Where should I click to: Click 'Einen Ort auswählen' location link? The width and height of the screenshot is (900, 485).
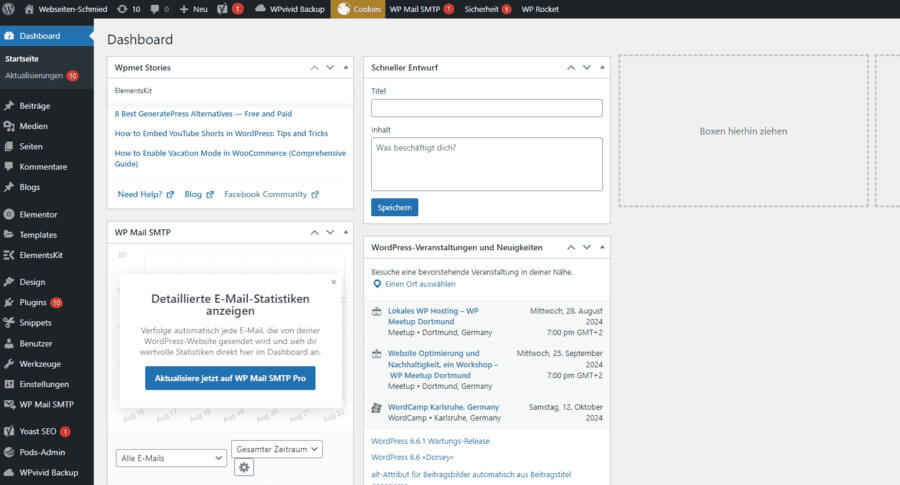pyautogui.click(x=420, y=284)
